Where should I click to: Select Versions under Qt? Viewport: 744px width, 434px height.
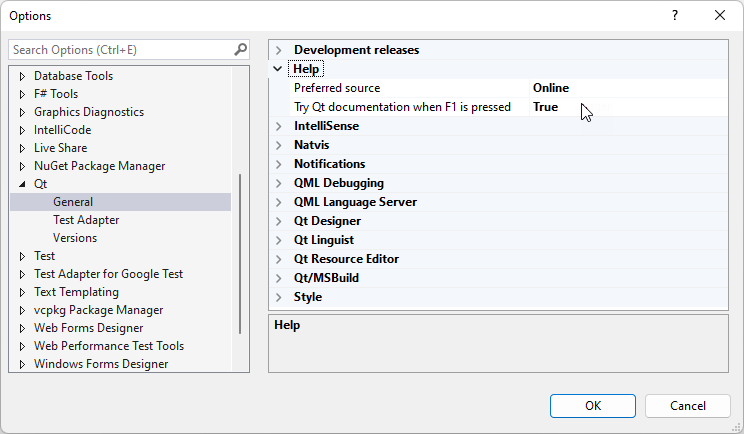[75, 238]
